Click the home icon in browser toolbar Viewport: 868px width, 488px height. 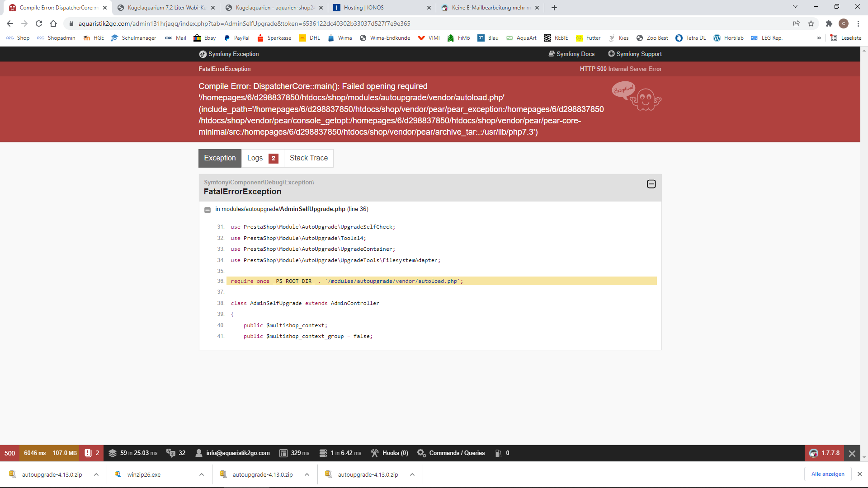pos(53,23)
